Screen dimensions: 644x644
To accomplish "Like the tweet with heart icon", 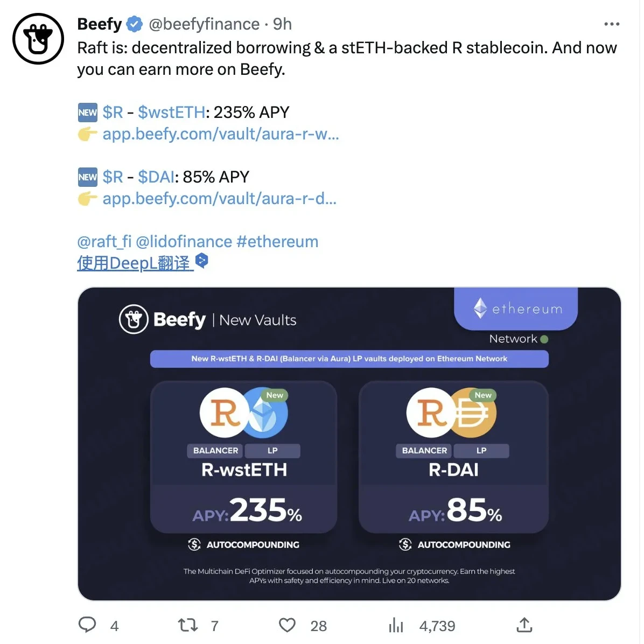I will click(x=287, y=625).
